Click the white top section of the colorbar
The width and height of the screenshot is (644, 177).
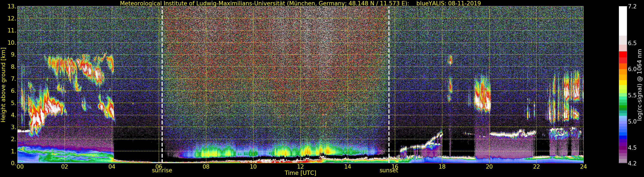(x=623, y=21)
